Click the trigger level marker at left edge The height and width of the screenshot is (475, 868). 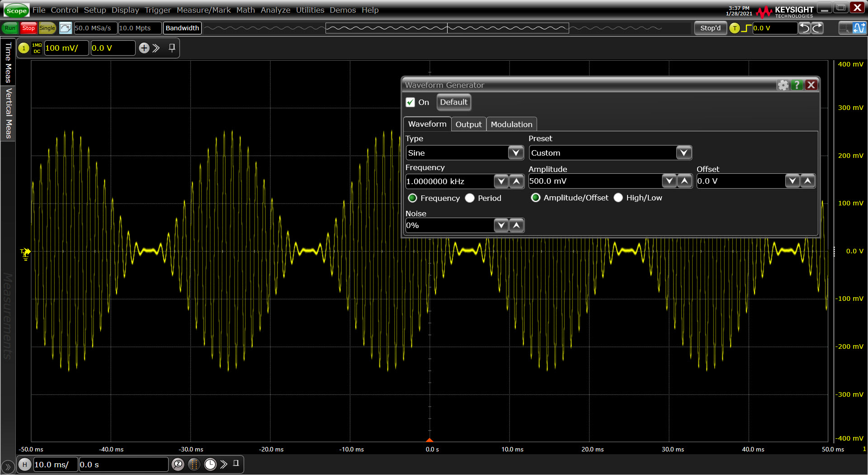point(25,253)
